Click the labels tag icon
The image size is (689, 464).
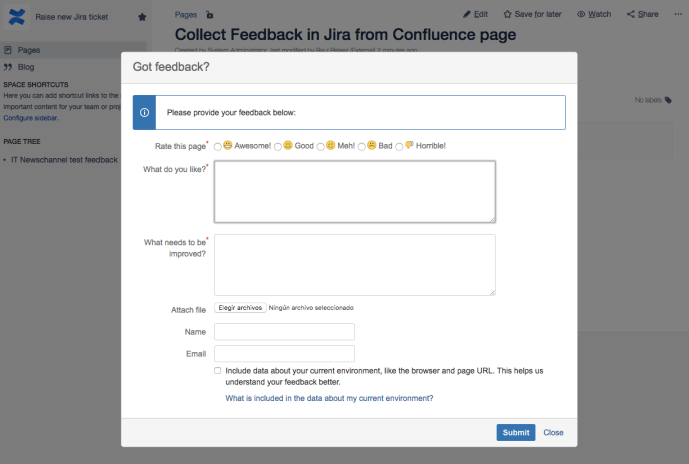pyautogui.click(x=669, y=100)
